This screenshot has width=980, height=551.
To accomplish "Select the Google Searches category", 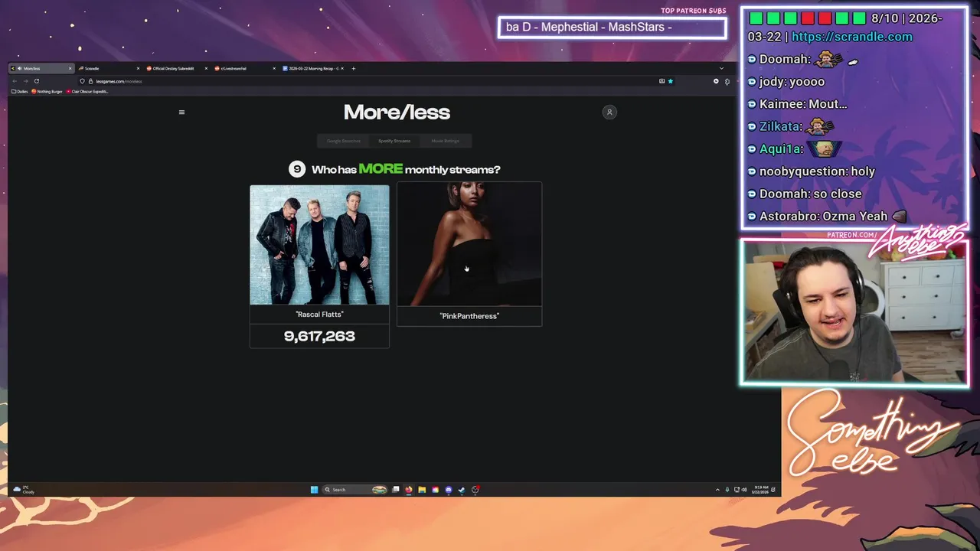I will (x=343, y=141).
